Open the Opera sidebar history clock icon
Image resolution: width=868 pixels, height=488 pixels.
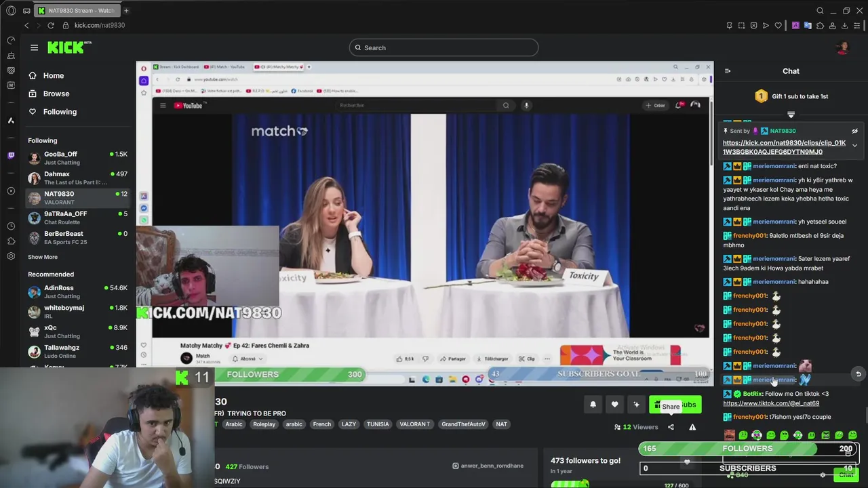[11, 226]
